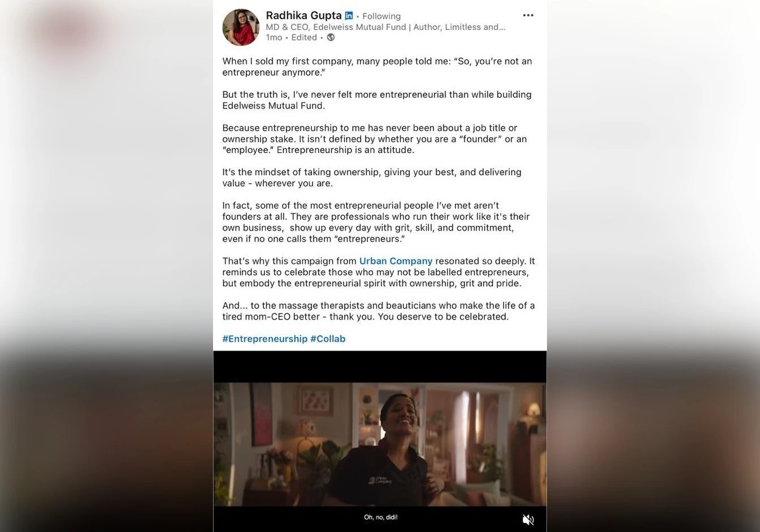This screenshot has height=532, width=760.
Task: Click the globe visibility icon
Action: pos(331,37)
